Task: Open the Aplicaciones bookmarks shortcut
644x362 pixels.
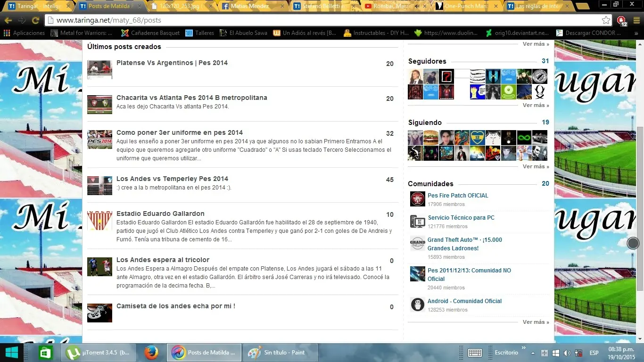Action: 24,33
